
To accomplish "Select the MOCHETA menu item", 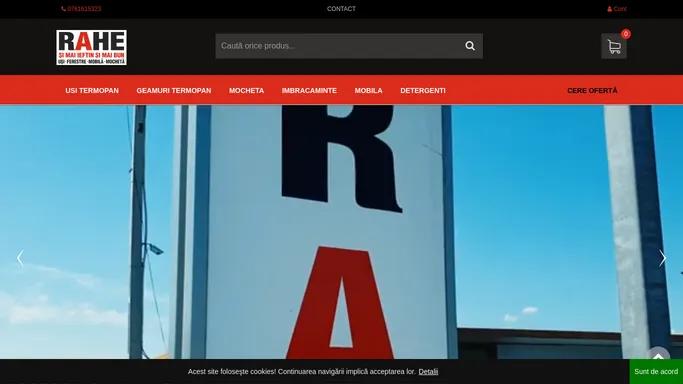I will pyautogui.click(x=247, y=91).
